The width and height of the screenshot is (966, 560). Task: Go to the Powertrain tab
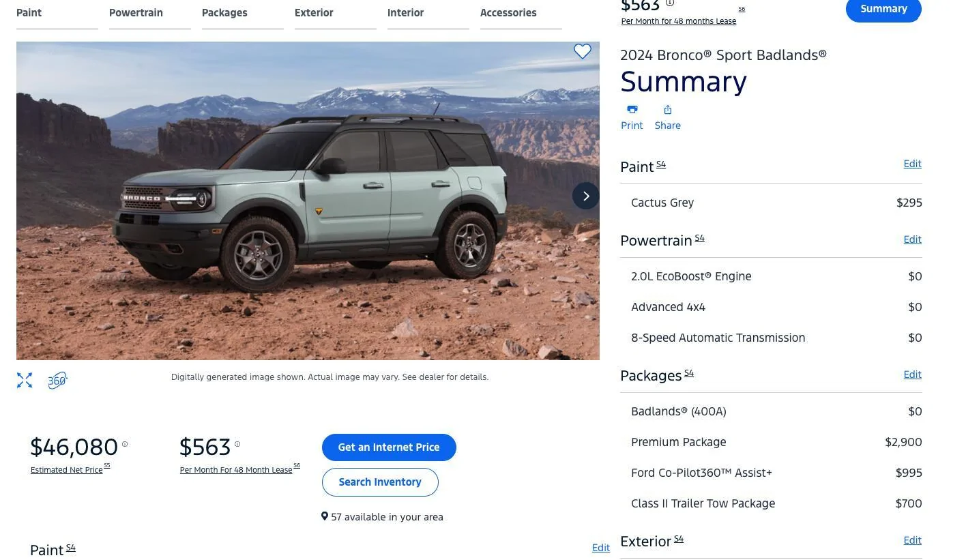click(136, 12)
